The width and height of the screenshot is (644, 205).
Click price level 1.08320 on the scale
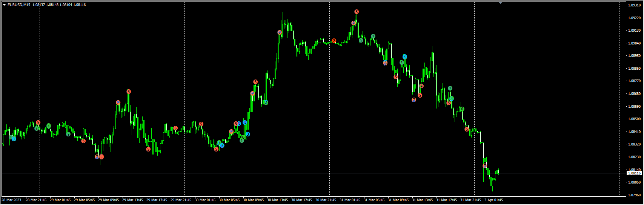click(x=635, y=144)
